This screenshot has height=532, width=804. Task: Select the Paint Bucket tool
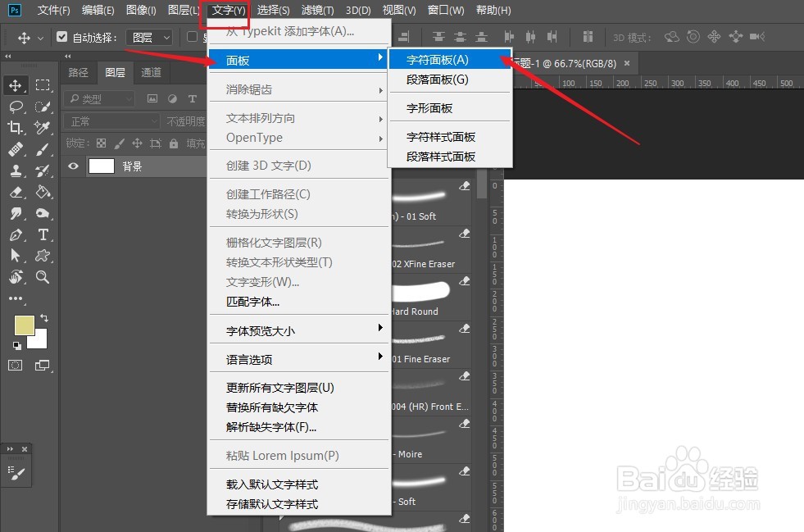(43, 192)
